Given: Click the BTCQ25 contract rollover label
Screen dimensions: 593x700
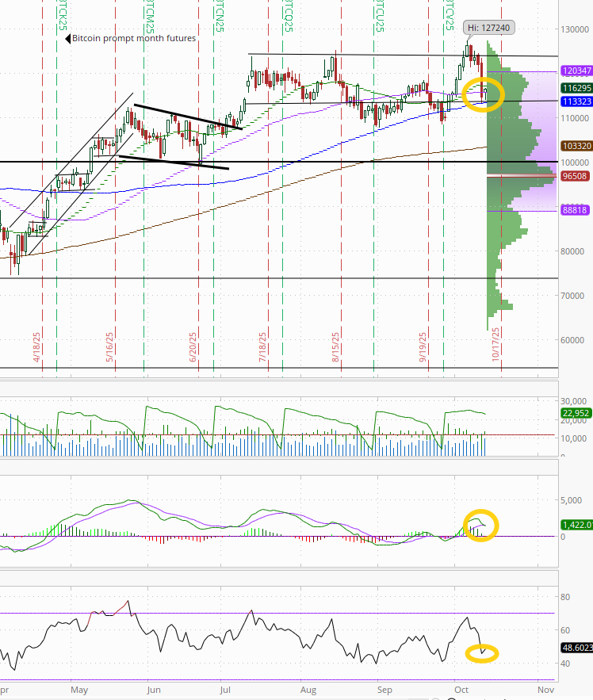Looking at the screenshot, I should (x=289, y=16).
